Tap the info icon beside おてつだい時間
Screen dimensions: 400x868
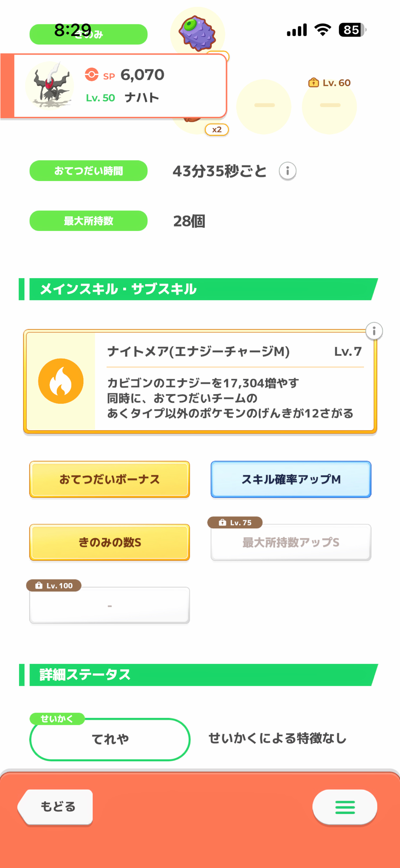(287, 171)
